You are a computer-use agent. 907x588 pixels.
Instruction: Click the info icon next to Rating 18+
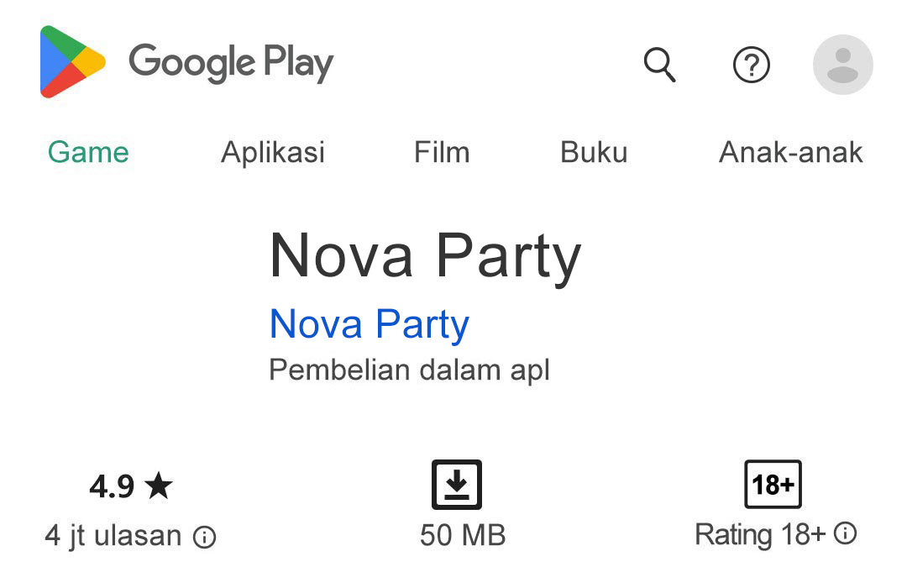coord(845,533)
